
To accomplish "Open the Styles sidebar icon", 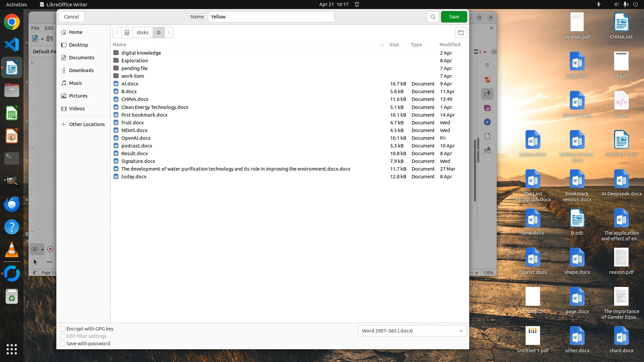I will (x=487, y=94).
